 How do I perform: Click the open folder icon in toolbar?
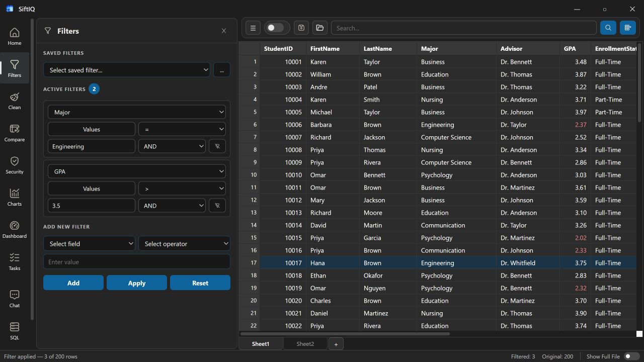(x=320, y=28)
